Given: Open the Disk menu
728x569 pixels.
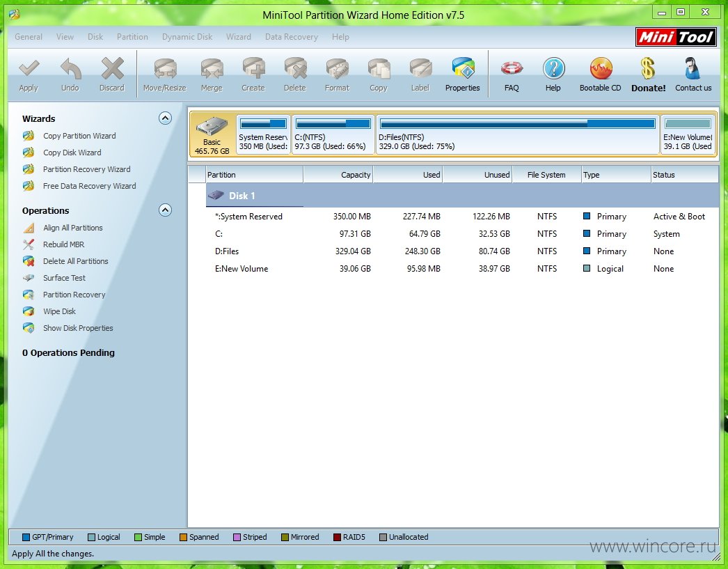Looking at the screenshot, I should tap(95, 37).
